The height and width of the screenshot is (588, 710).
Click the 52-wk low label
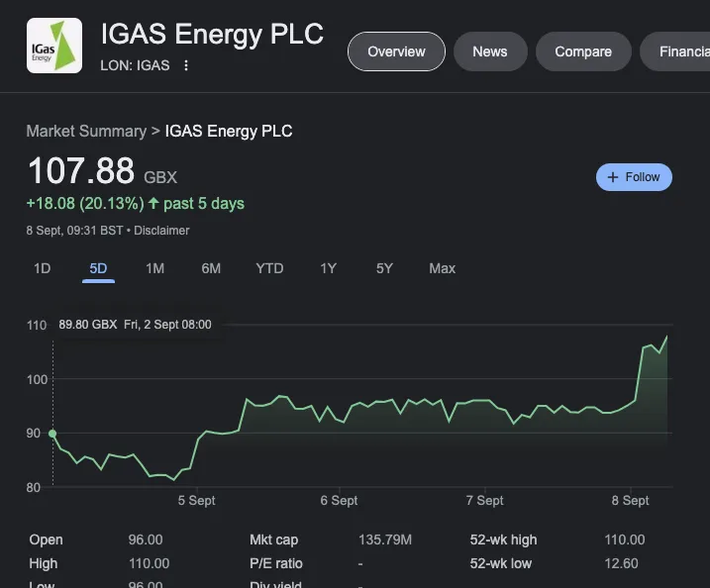[x=500, y=563]
